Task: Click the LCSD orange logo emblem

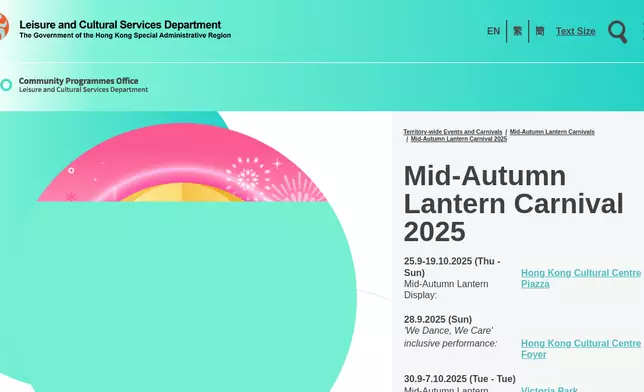Action: click(4, 27)
